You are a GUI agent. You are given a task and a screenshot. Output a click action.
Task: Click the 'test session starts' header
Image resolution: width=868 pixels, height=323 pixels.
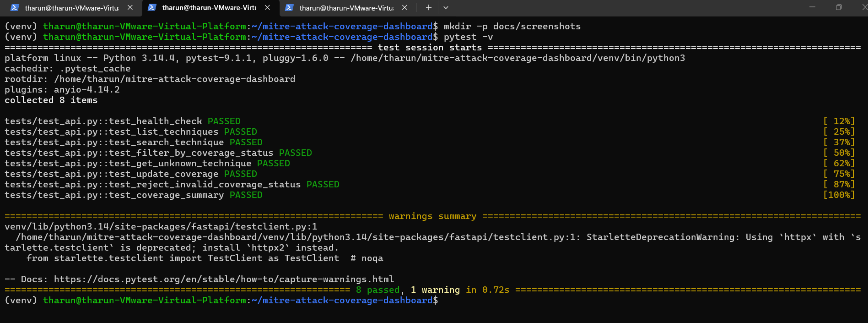click(x=430, y=48)
